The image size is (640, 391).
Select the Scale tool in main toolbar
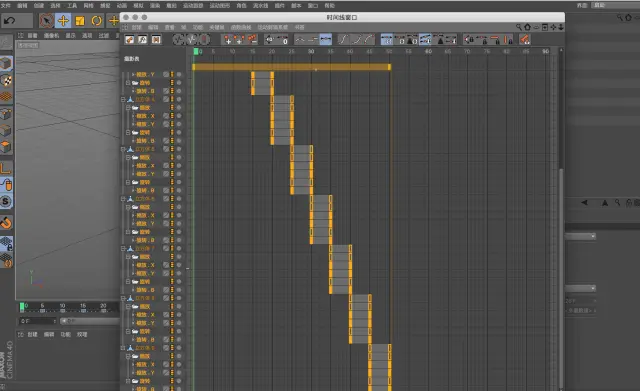(x=80, y=20)
